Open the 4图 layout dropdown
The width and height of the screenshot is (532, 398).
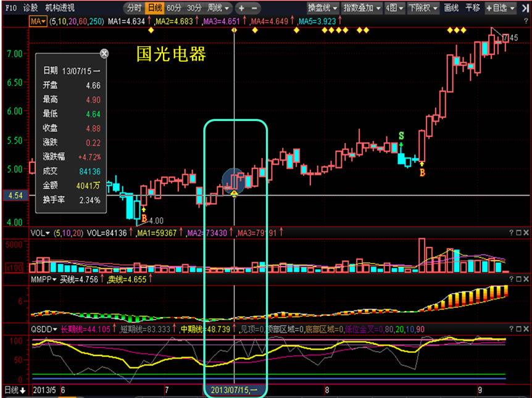pyautogui.click(x=394, y=8)
